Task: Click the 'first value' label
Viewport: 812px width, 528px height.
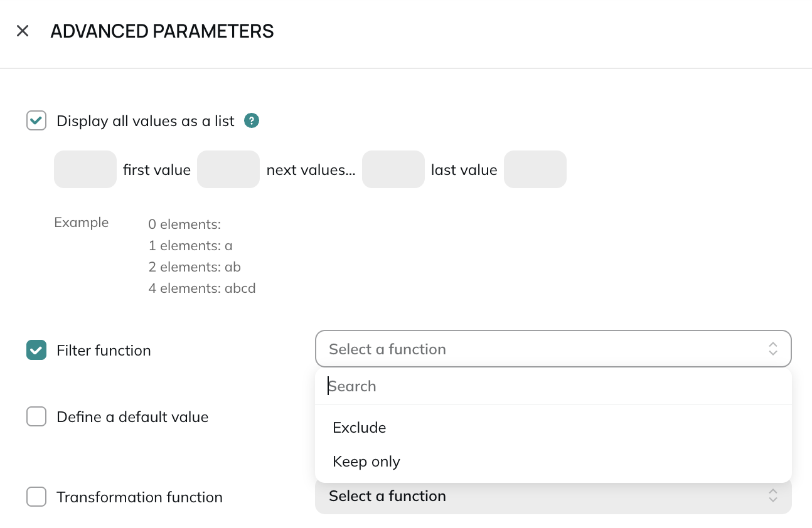Action: coord(157,170)
